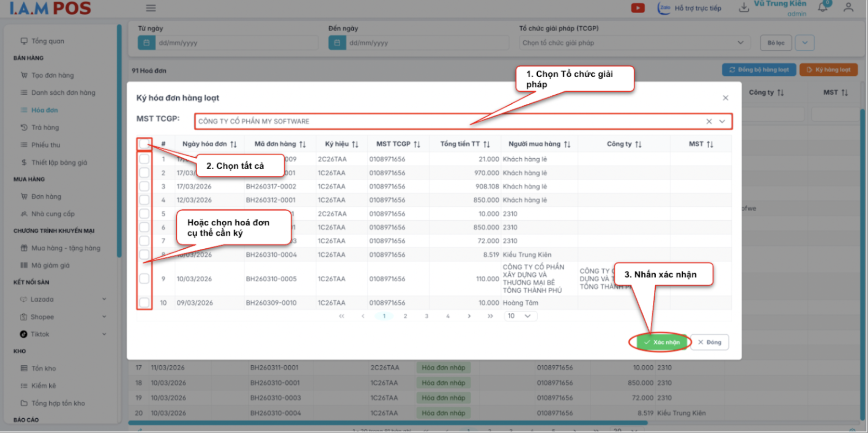Click the download icon in header
Screen dimensions: 868x433
click(x=744, y=8)
